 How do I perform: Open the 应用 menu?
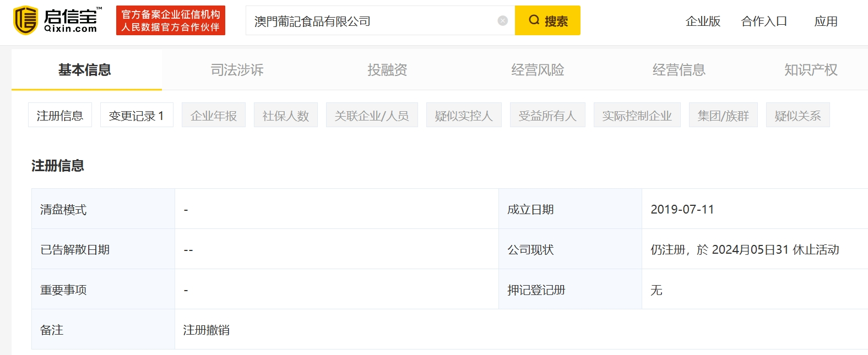[826, 21]
